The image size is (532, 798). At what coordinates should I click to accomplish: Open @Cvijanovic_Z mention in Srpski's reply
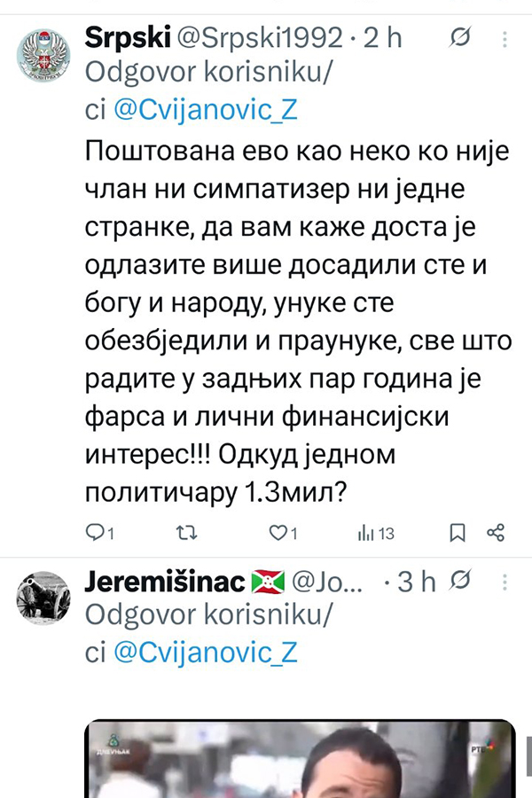(x=203, y=111)
